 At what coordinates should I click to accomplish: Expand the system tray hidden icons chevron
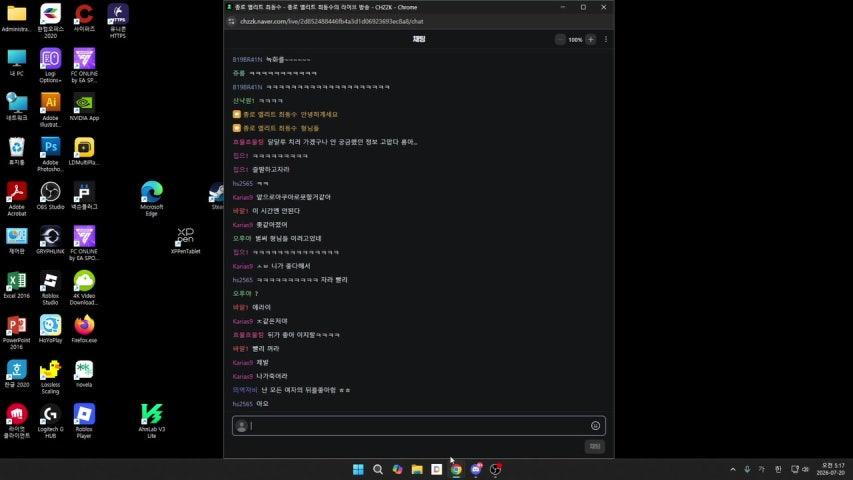(x=733, y=469)
